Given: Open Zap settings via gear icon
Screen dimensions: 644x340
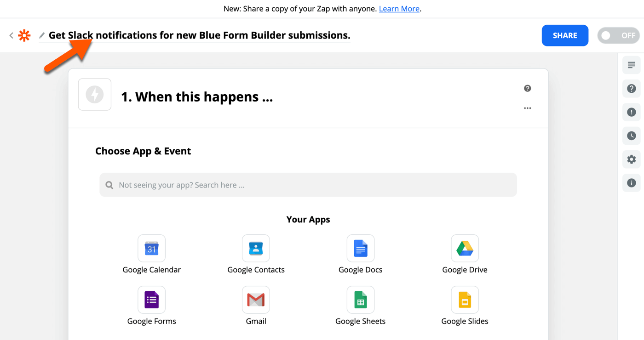Looking at the screenshot, I should (631, 159).
